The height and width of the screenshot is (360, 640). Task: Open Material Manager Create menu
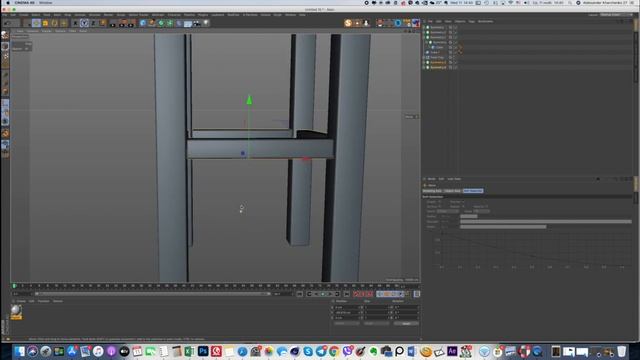(x=21, y=301)
